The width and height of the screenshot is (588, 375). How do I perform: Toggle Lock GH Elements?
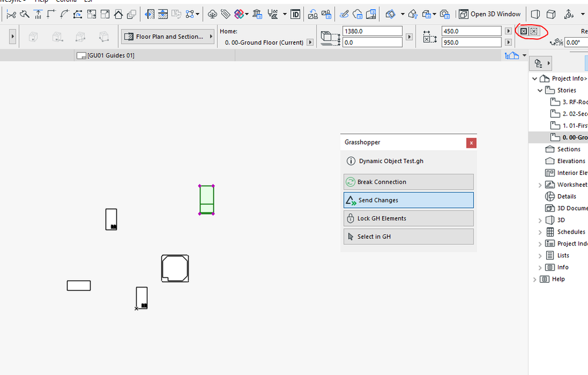point(408,218)
